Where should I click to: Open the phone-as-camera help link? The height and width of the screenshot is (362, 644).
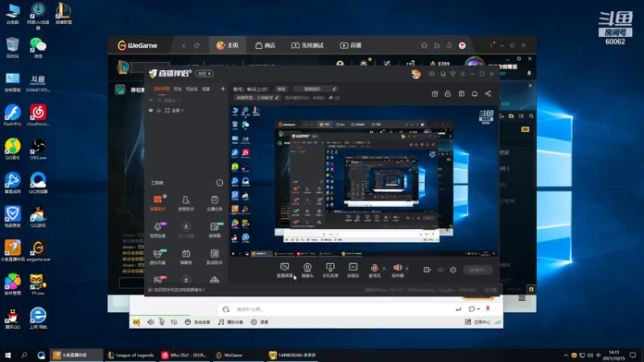[x=179, y=290]
